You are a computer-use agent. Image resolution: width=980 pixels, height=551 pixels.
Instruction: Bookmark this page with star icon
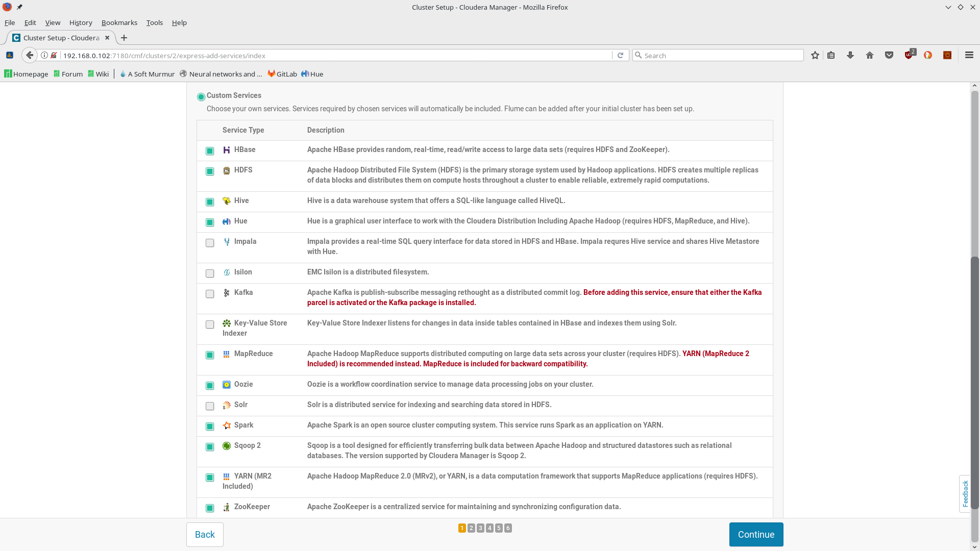click(815, 56)
